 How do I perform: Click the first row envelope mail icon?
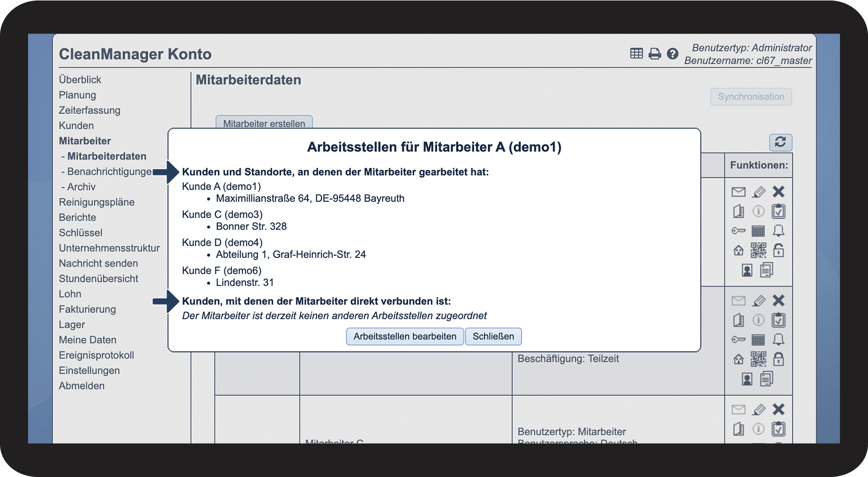pyautogui.click(x=738, y=192)
